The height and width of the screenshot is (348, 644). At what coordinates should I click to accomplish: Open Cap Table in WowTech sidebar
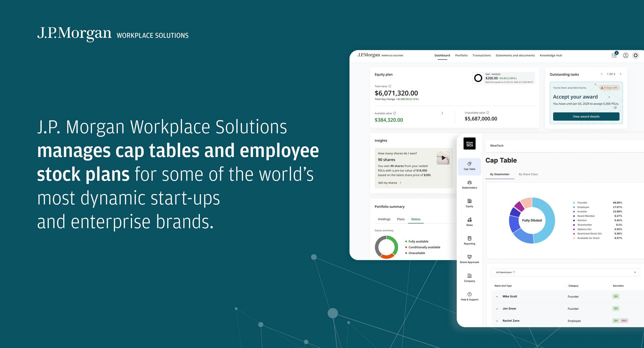[469, 166]
